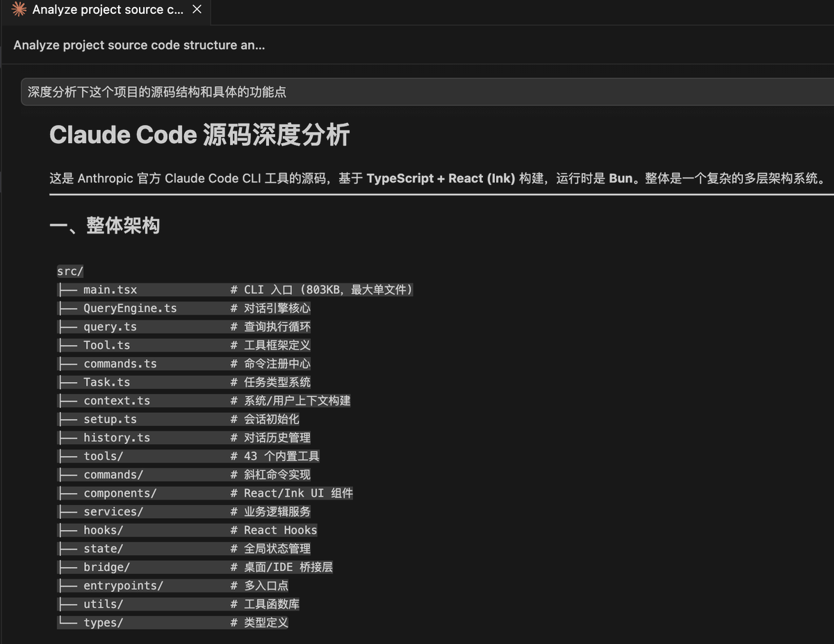Image resolution: width=834 pixels, height=644 pixels.
Task: Click the bridge/ line labeled 桌面/IDE 桥接层
Action: click(106, 566)
